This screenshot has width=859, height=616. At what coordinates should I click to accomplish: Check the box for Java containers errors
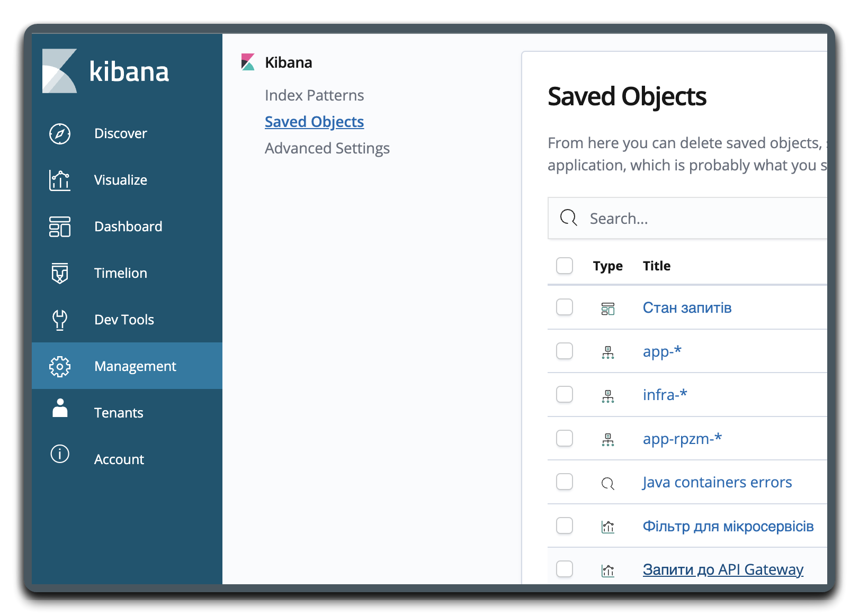tap(565, 482)
